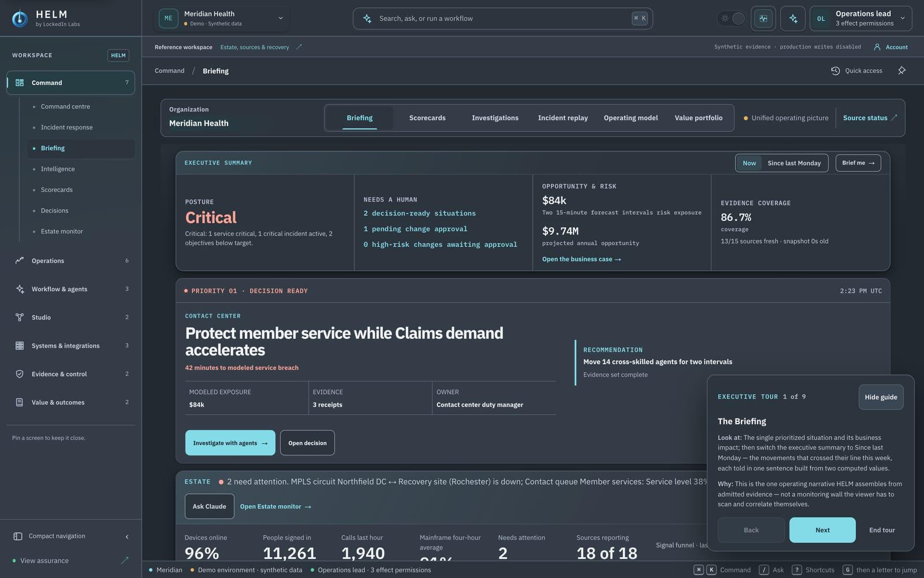Toggle the light/dark theme switch
Viewport: 924px width, 578px height.
coord(732,18)
